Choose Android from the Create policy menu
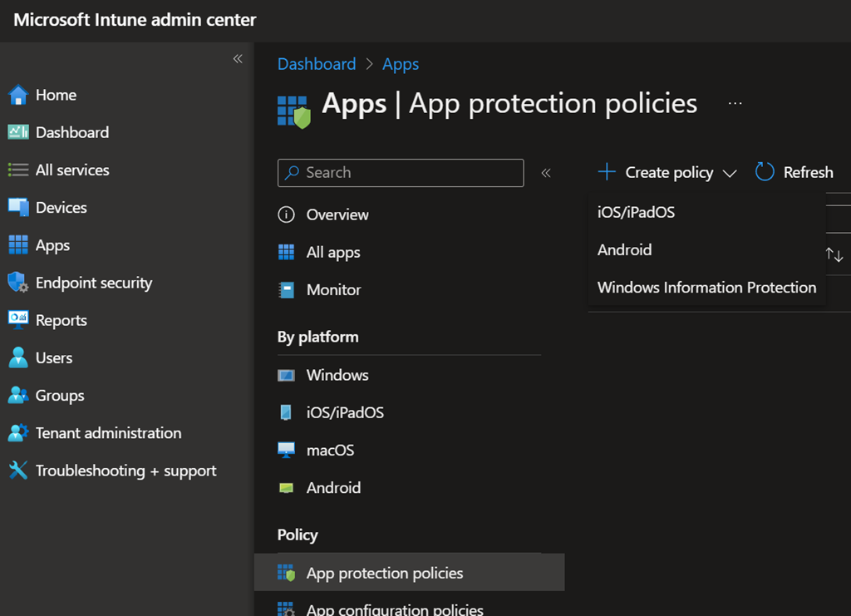The height and width of the screenshot is (616, 851). [624, 249]
